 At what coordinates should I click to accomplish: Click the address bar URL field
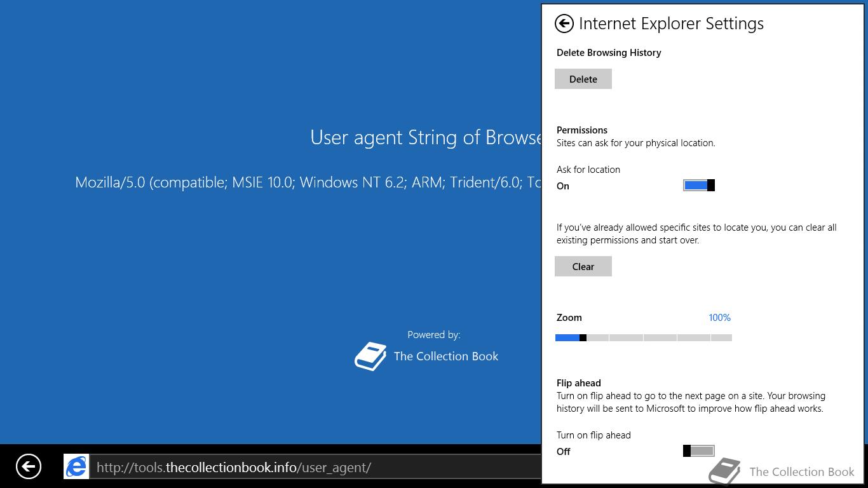coord(315,467)
